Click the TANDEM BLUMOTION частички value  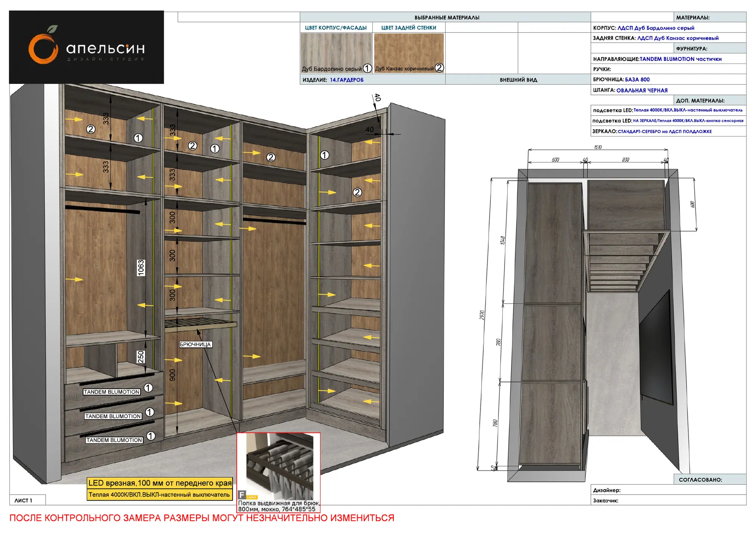(680, 59)
